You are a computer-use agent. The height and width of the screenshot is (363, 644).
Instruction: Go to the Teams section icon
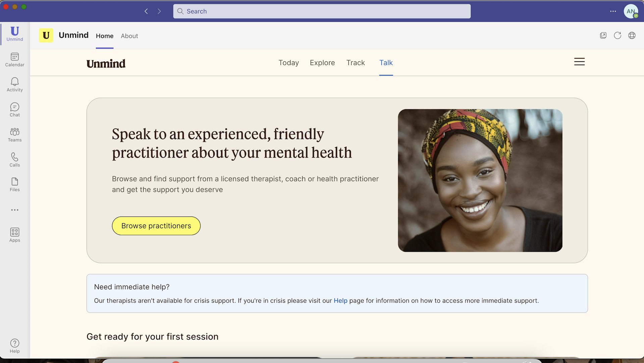[x=15, y=135]
